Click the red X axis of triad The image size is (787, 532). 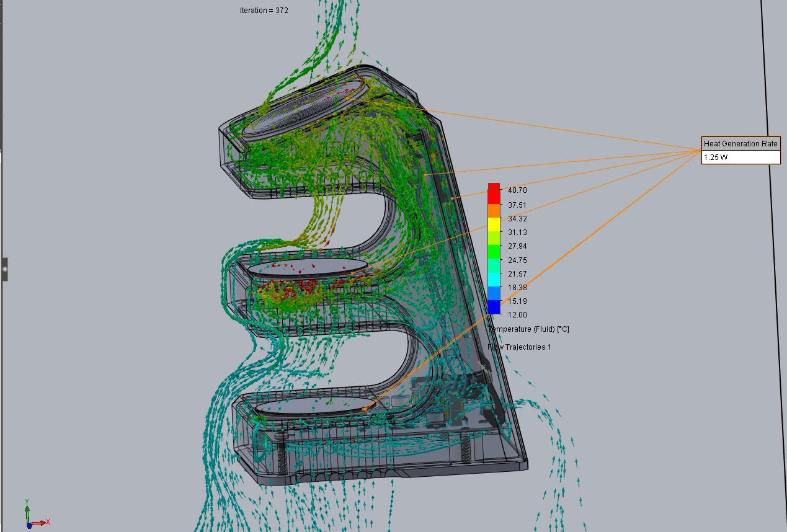pos(38,523)
